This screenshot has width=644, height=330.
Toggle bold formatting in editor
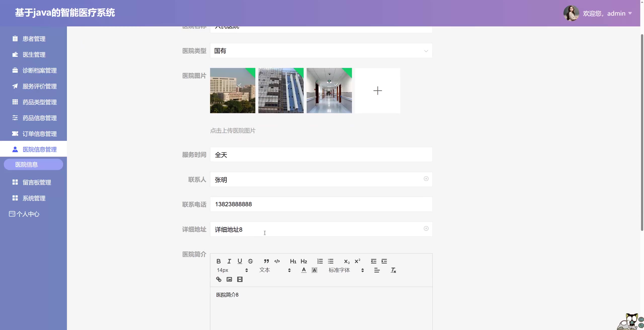click(218, 261)
